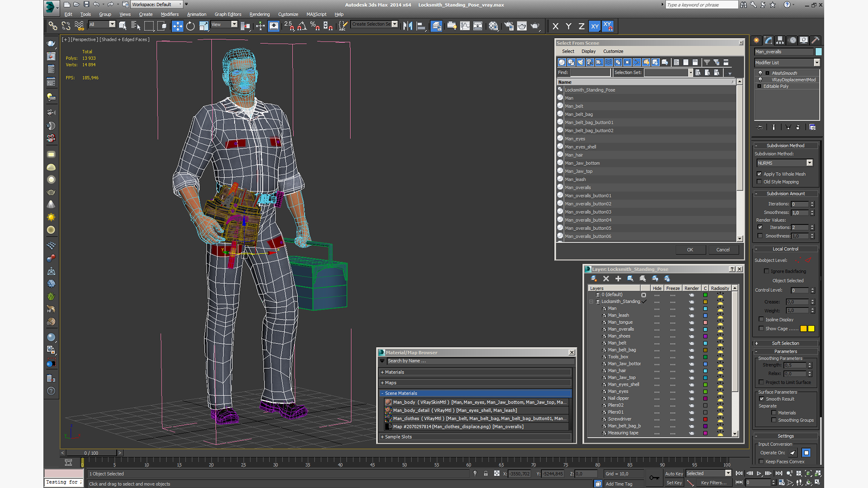Click Cancel in Select From Scene dialog

[722, 250]
